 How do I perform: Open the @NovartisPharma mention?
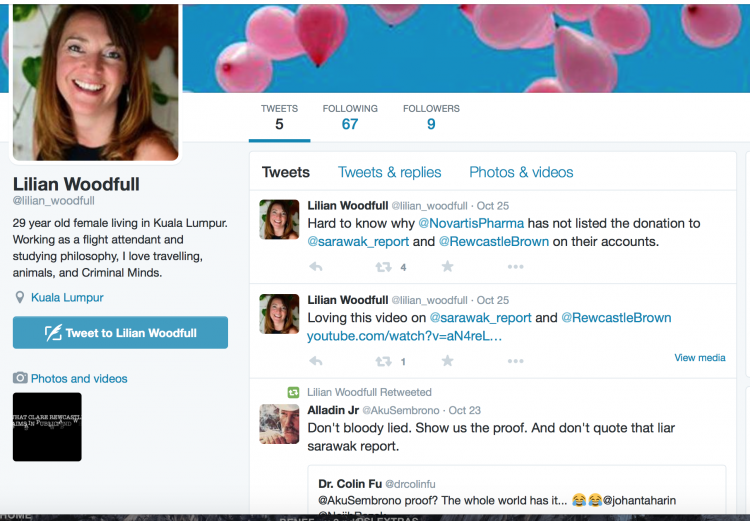coord(471,223)
